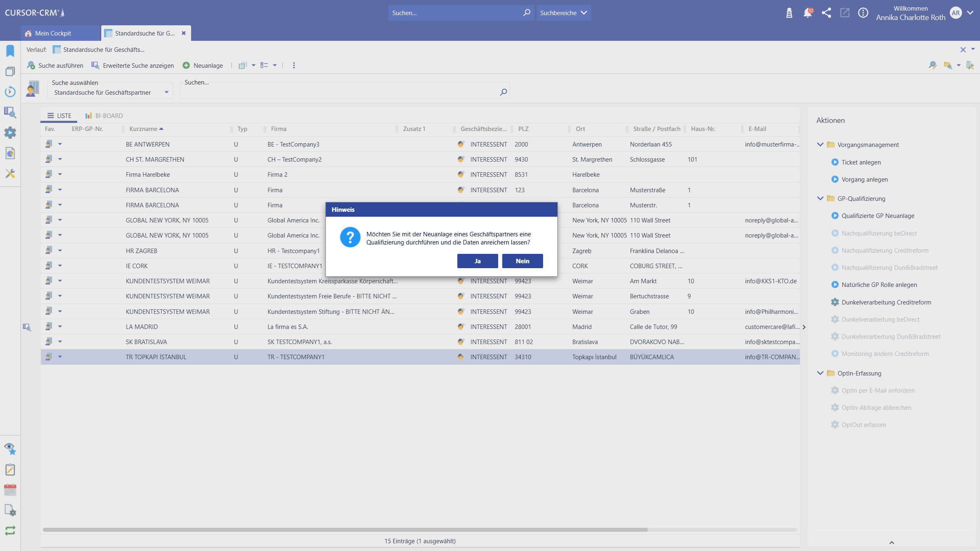Open row menu arrow for BE ANTWERPEN
The image size is (980, 551).
coord(60,144)
